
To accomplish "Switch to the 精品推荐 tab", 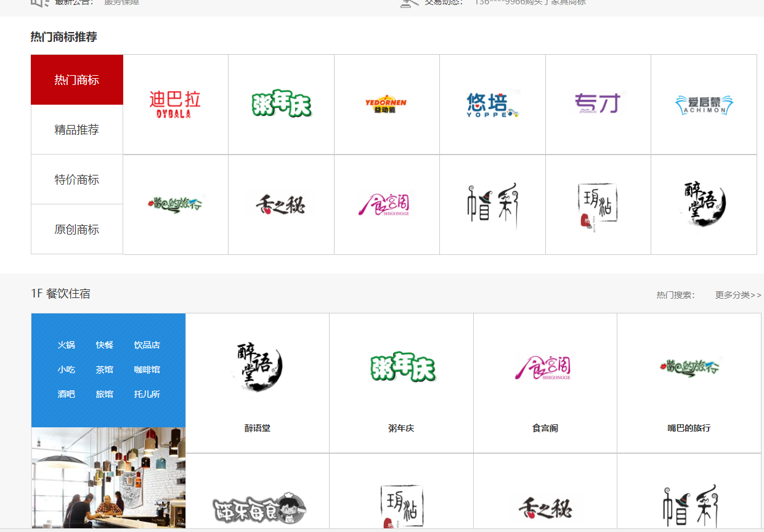I will [77, 130].
